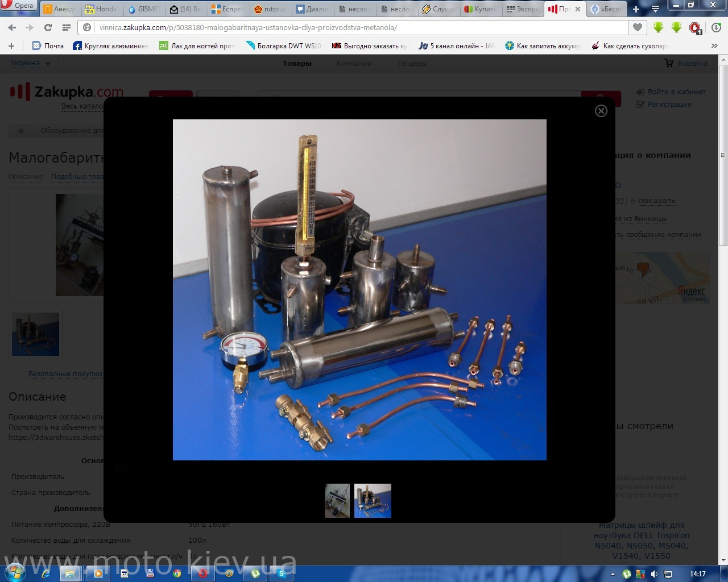Select the first thumbnail in the lightbox

337,501
